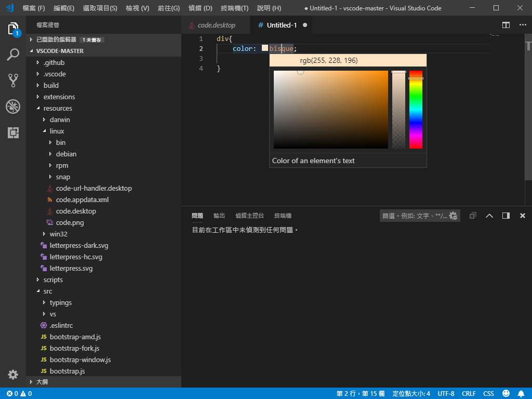The width and height of the screenshot is (532, 399).
Task: Open the Debug view icon
Action: pos(13,107)
